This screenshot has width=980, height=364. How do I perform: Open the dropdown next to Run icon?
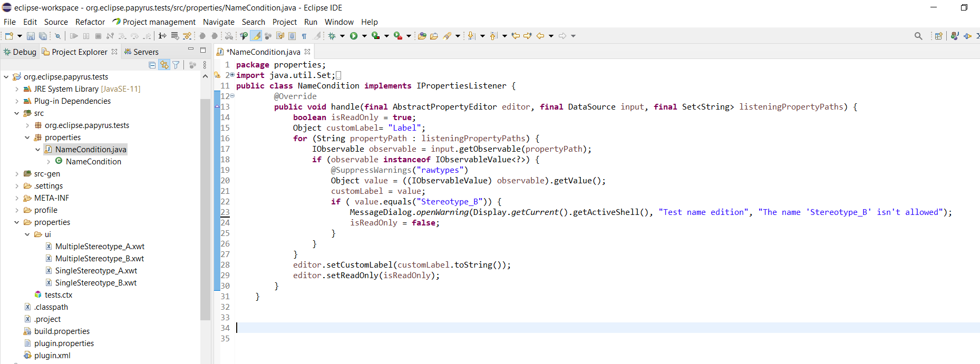coord(364,36)
